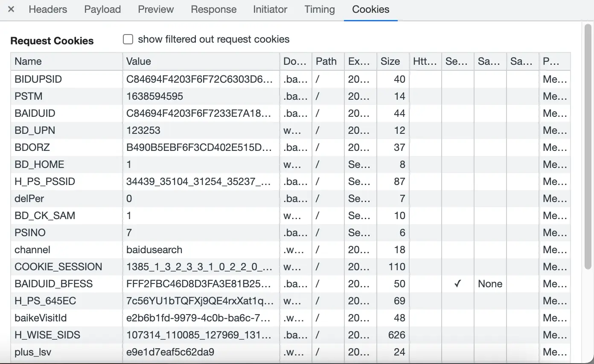Click the Se… (Secure) column header

pyautogui.click(x=457, y=61)
